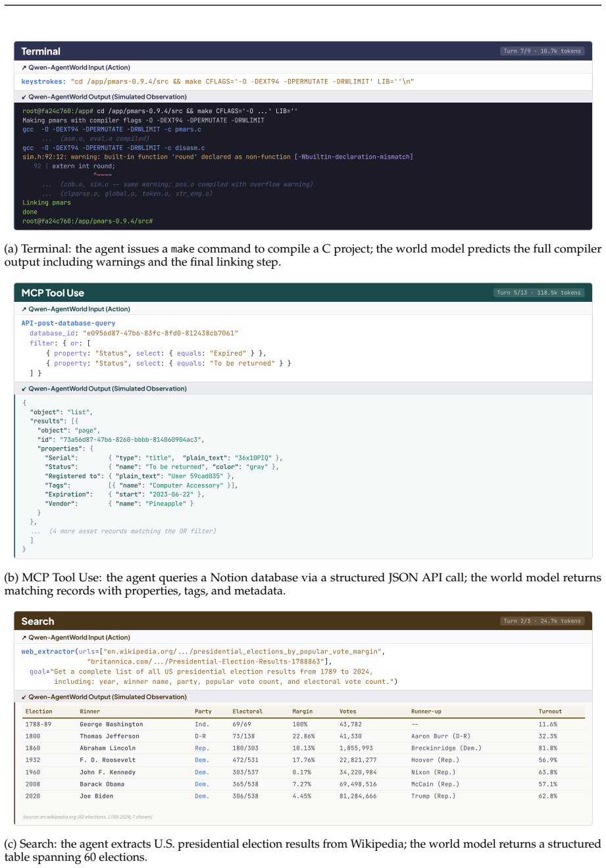Follow the Rep. party link for Abraham Lincoln
Viewport: 606px width, 868px height.
201,748
